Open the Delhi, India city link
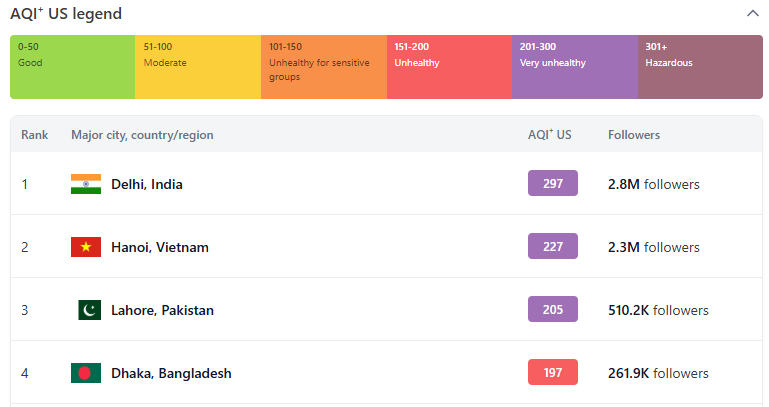The image size is (769, 407). [147, 184]
